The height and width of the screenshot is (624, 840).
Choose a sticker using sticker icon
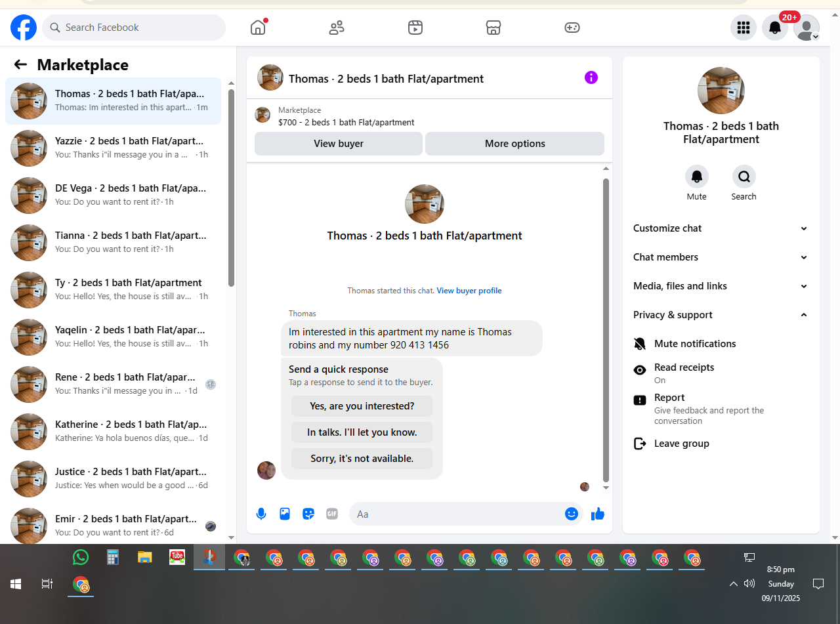[308, 514]
